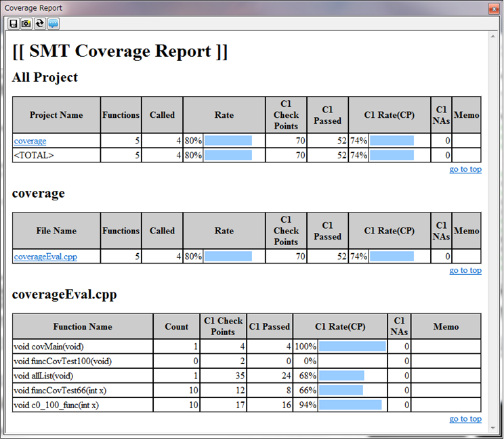Viewport: 504px width, 440px height.
Task: Click C1 Check Points value 12 for funcCovTest66
Action: tap(240, 391)
